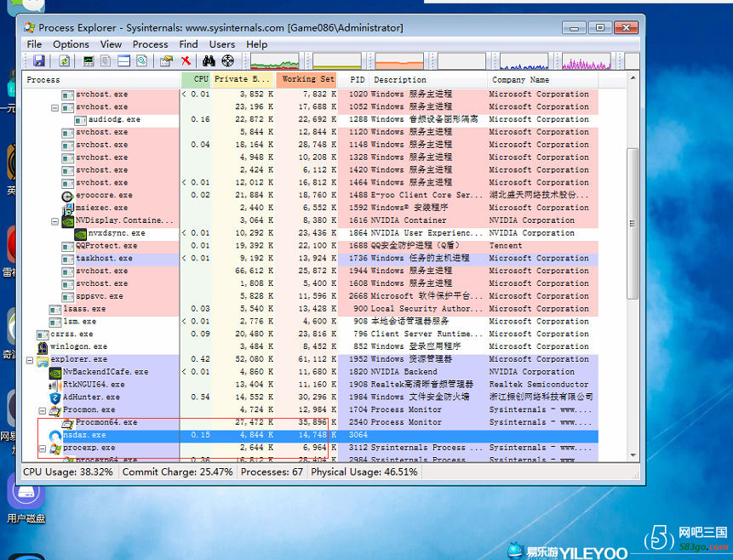Click the CPU usage mini graph in toolbar
The height and width of the screenshot is (560, 733).
(x=274, y=62)
